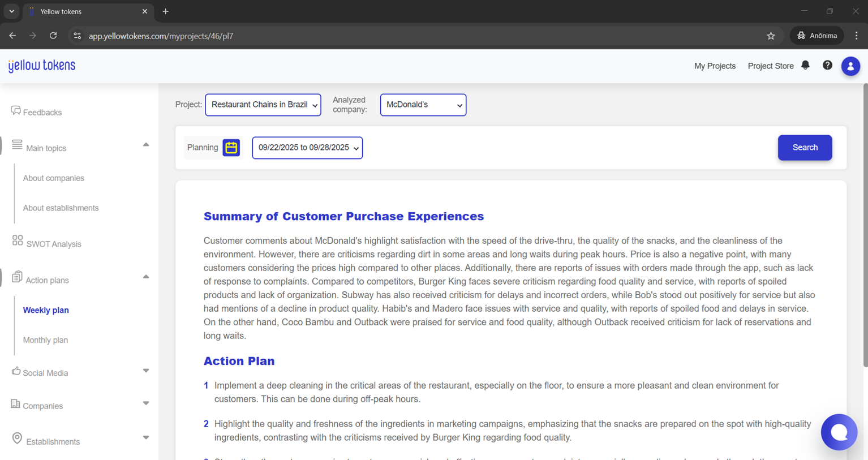This screenshot has height=460, width=868.
Task: Click the Feedbacks sidebar item
Action: [42, 113]
